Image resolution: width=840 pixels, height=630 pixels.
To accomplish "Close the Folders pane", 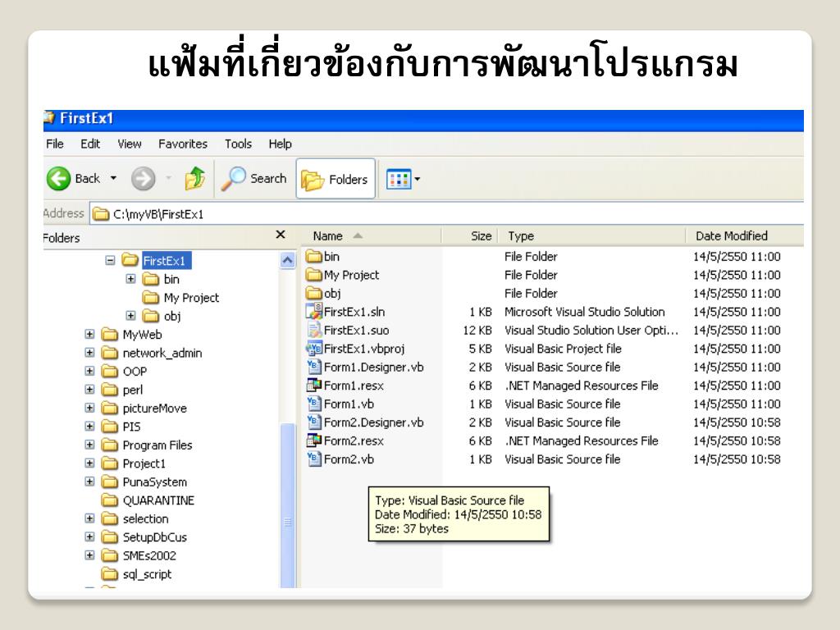I will 281,235.
